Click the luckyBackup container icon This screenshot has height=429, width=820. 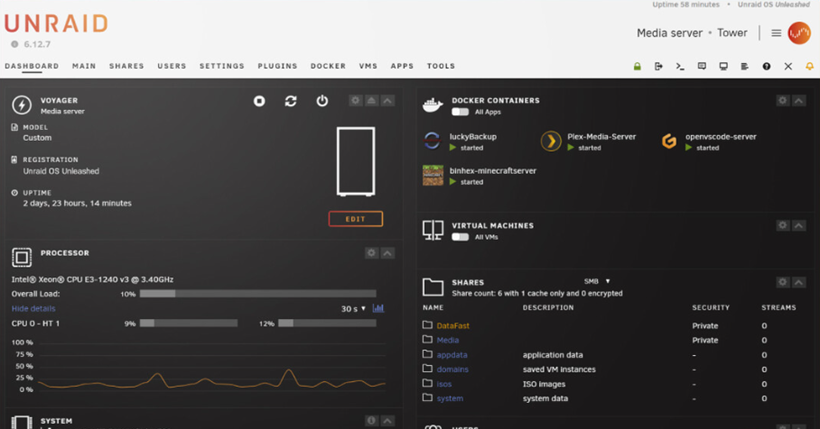coord(432,141)
